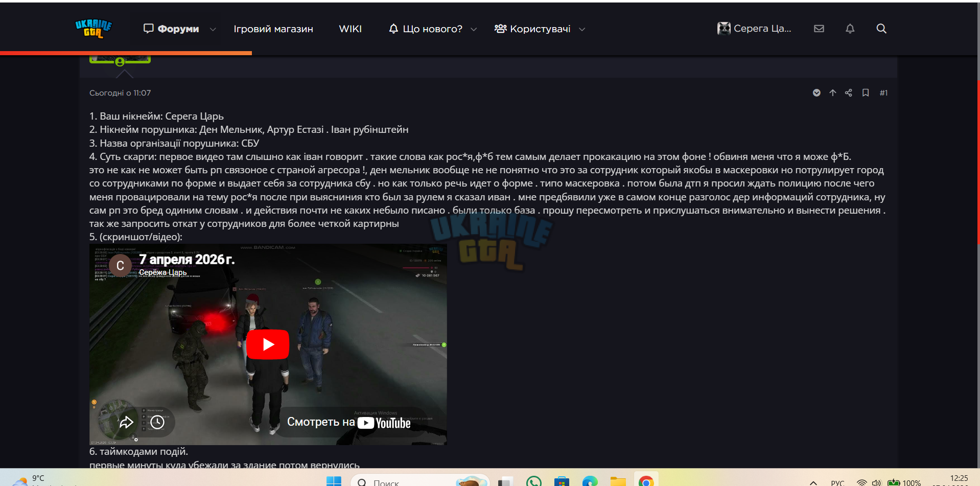Click the video share arrow icon
Screen dimensions: 980x486
[126, 422]
